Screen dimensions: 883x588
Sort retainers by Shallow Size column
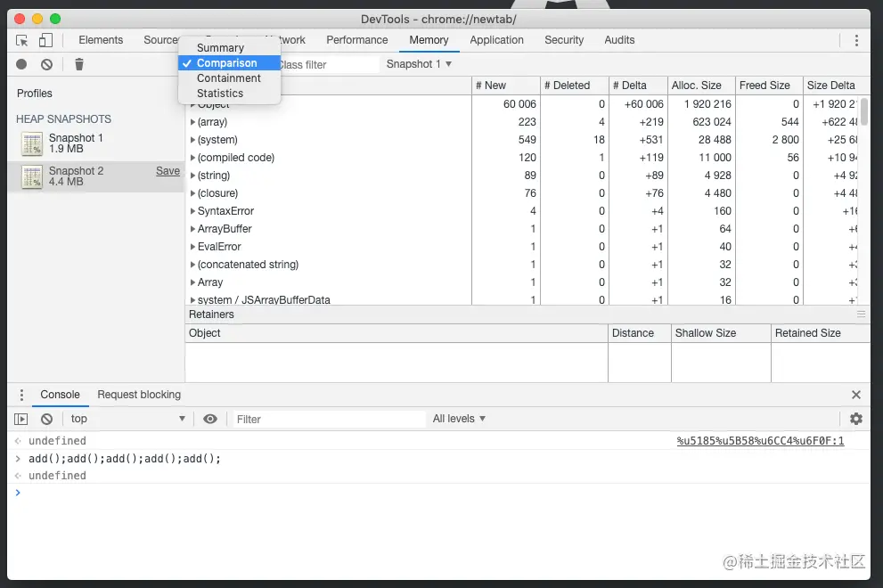pos(721,333)
